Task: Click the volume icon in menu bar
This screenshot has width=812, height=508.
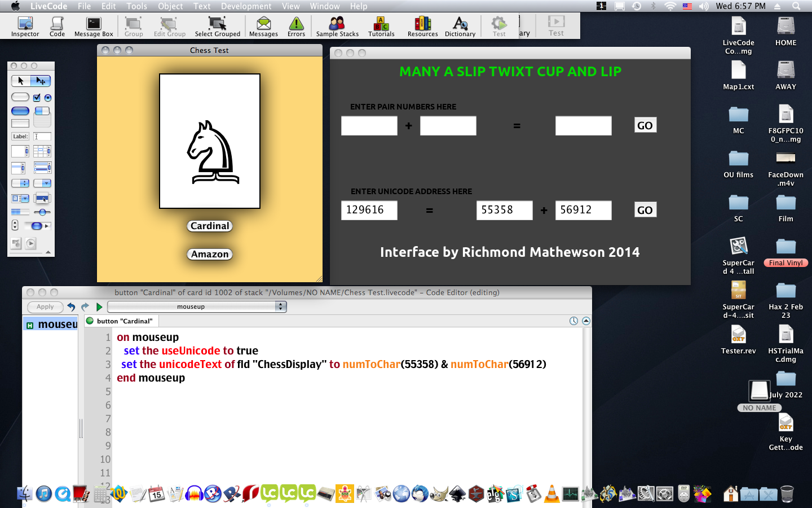Action: pos(704,6)
